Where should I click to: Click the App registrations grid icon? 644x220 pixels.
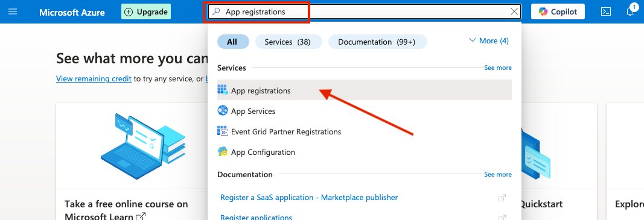[223, 90]
